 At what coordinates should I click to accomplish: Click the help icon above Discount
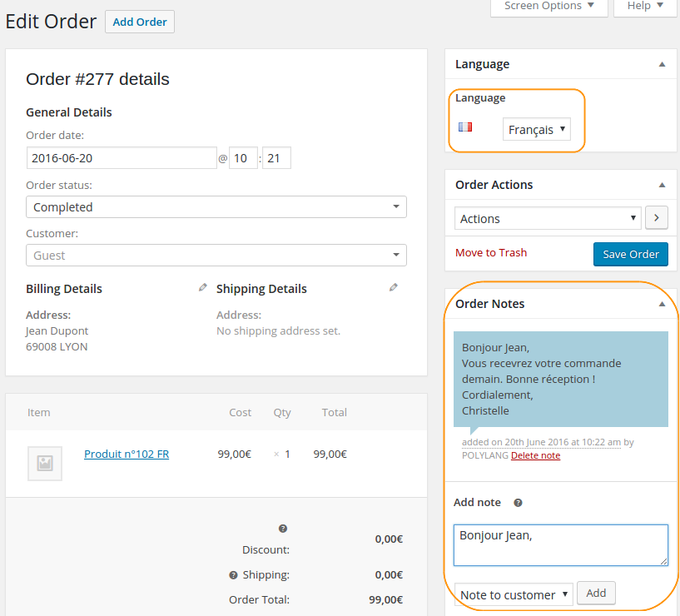[x=283, y=529]
